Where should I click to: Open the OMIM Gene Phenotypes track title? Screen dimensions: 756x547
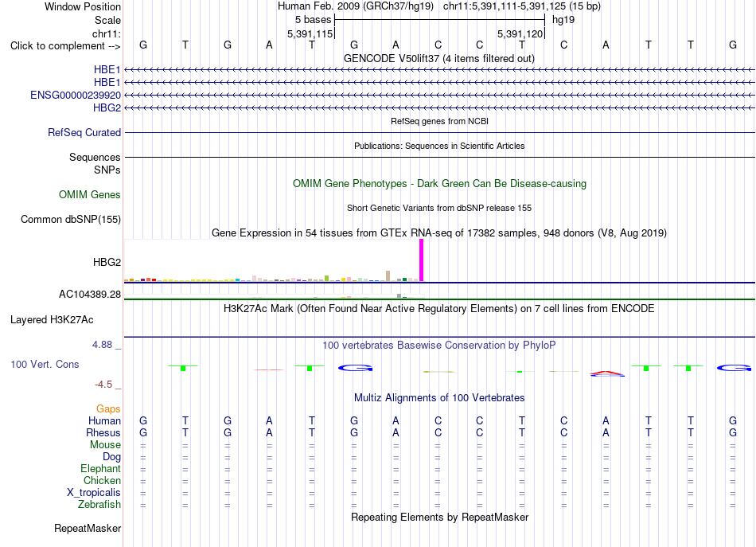[x=439, y=183]
